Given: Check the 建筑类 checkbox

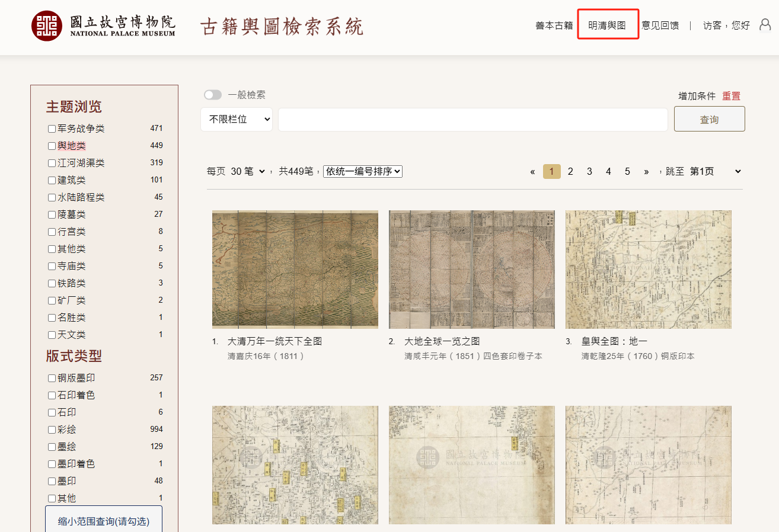Looking at the screenshot, I should pyautogui.click(x=52, y=180).
